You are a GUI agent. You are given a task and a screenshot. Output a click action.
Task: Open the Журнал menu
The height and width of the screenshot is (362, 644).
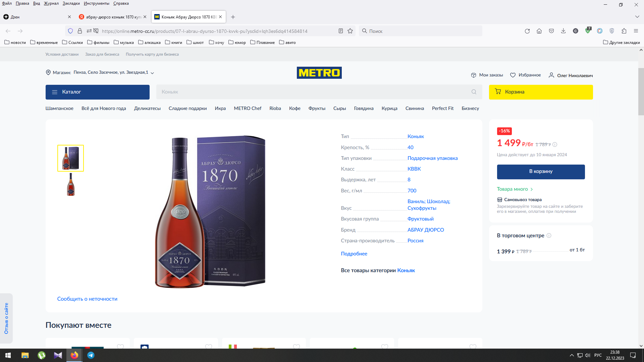pyautogui.click(x=51, y=3)
